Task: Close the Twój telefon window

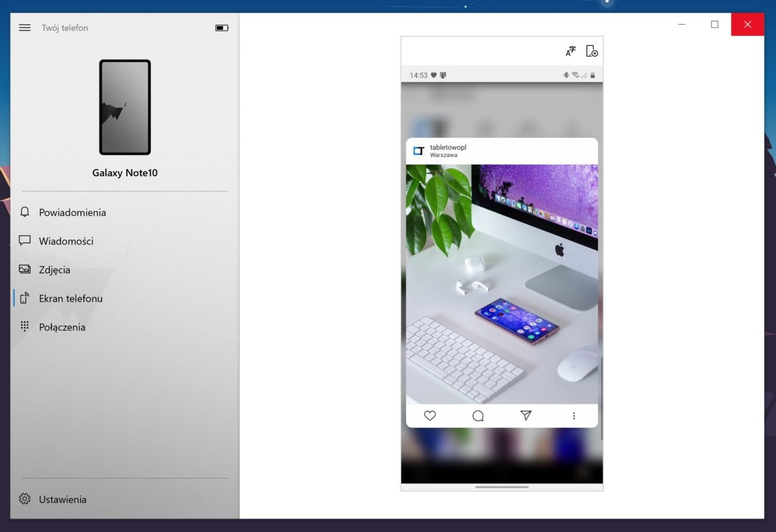Action: point(748,24)
